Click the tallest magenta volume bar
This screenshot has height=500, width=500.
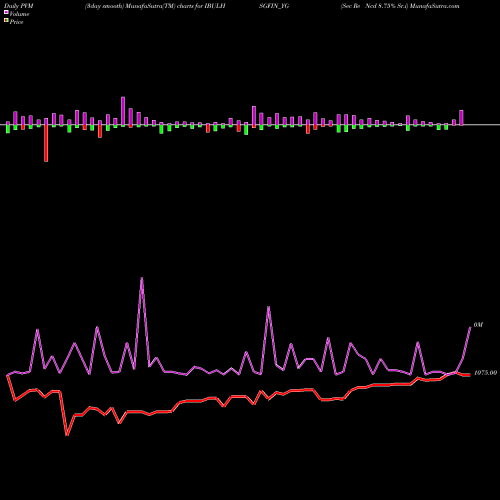click(x=123, y=111)
